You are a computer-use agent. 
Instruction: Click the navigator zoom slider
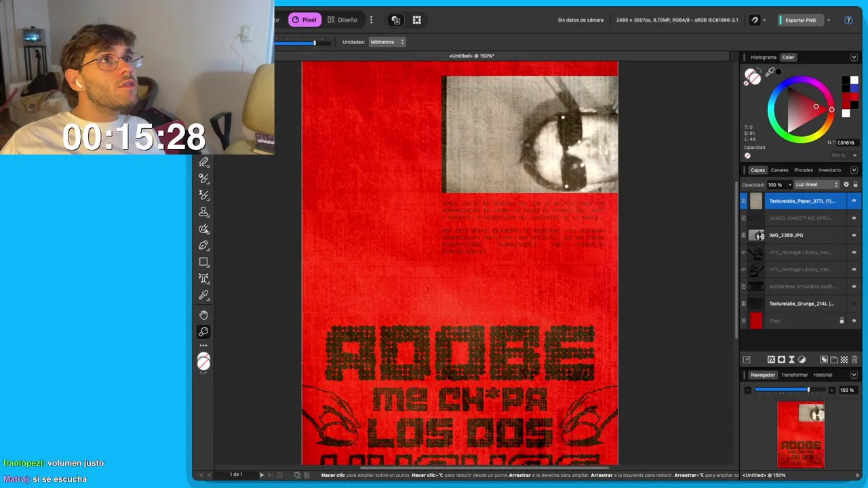(790, 390)
